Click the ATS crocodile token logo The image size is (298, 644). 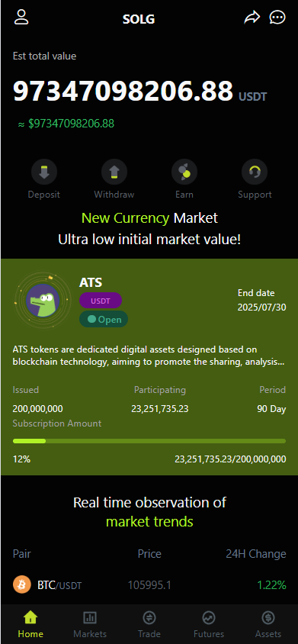[43, 302]
